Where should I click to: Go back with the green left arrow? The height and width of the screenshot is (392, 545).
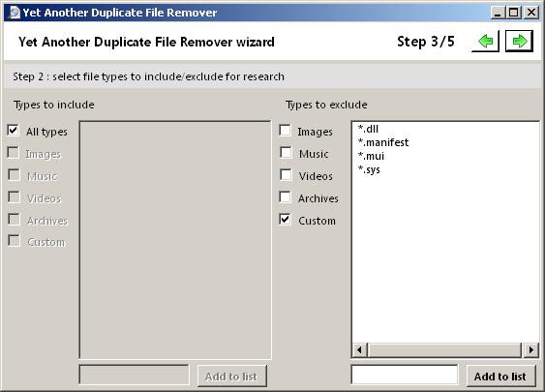click(x=485, y=42)
